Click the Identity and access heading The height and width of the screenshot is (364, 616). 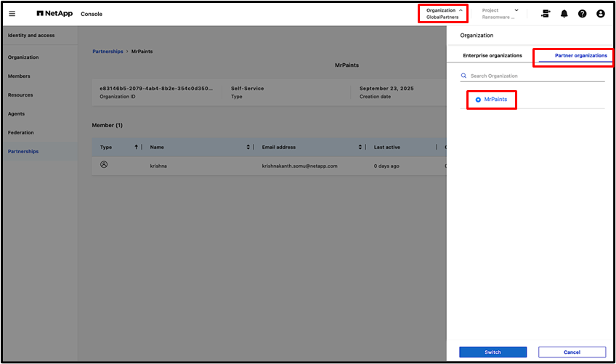click(x=31, y=36)
